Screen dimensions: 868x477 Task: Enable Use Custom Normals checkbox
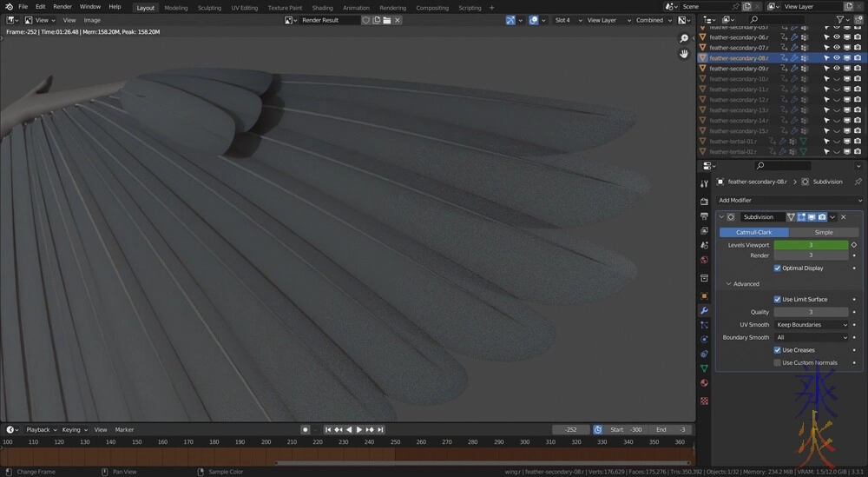point(778,363)
